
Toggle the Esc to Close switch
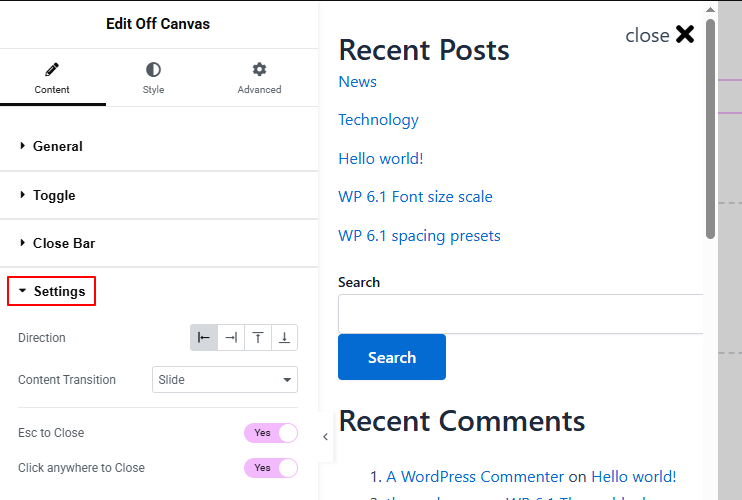point(271,433)
